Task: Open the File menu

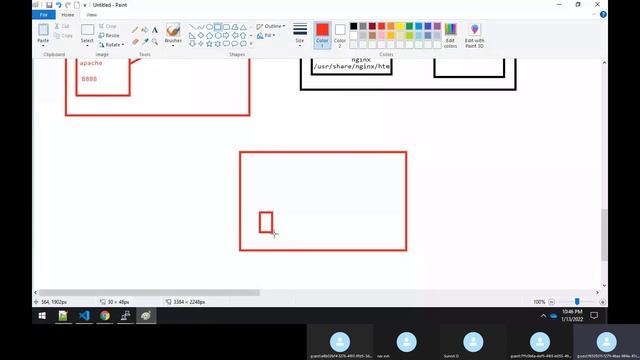Action: pyautogui.click(x=44, y=15)
